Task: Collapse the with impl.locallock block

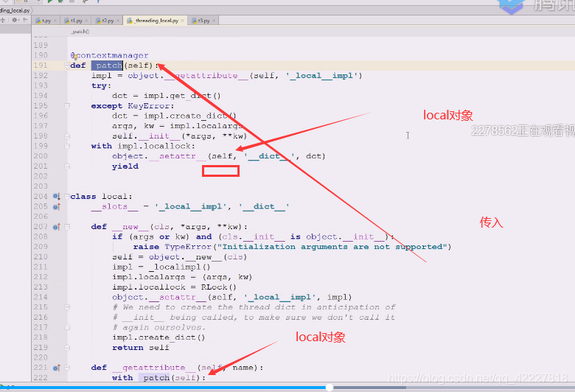Action: tap(67, 146)
